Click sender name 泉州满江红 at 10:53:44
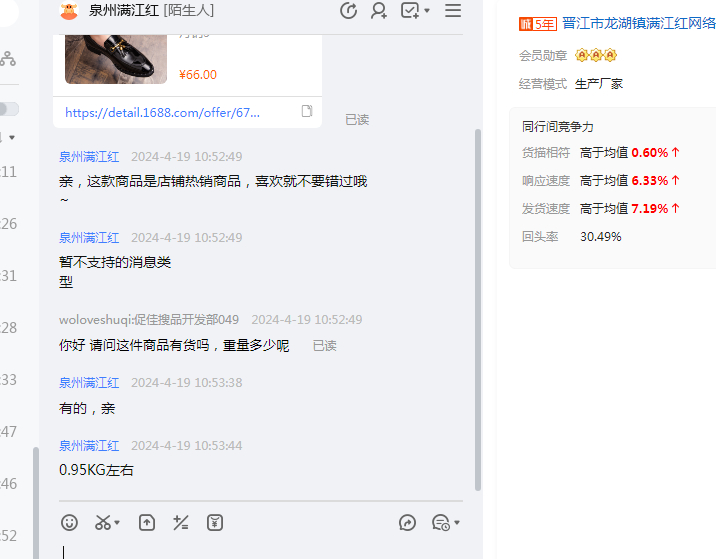Screen dimensions: 716x559 click(89, 446)
